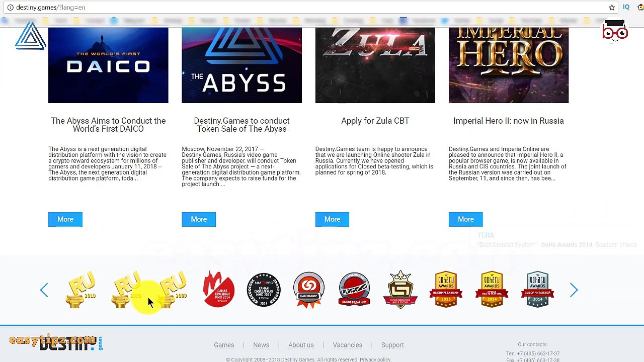
Task: Go to Games in the footer menu
Action: (x=224, y=345)
